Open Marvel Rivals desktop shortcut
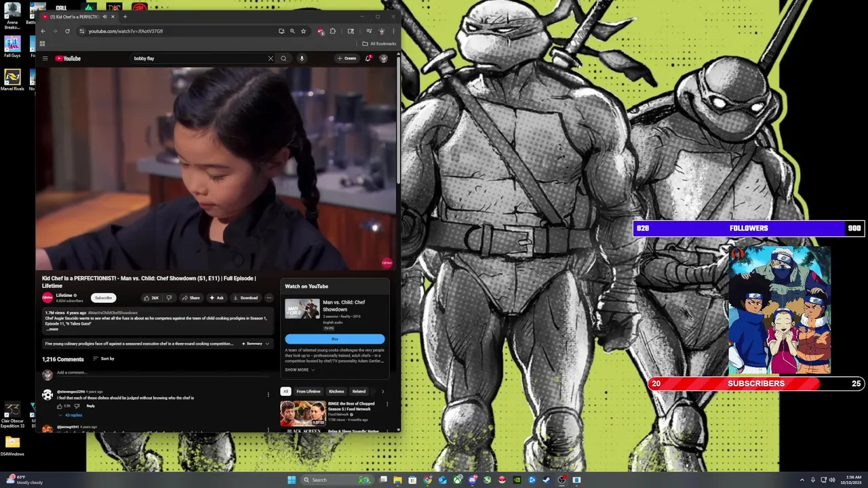Screen dimensions: 868x488 point(12,79)
